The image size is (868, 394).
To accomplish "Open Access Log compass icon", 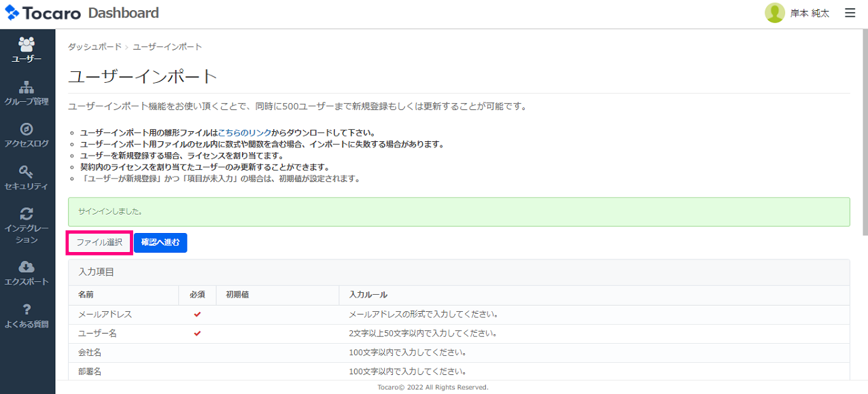I will [x=27, y=129].
